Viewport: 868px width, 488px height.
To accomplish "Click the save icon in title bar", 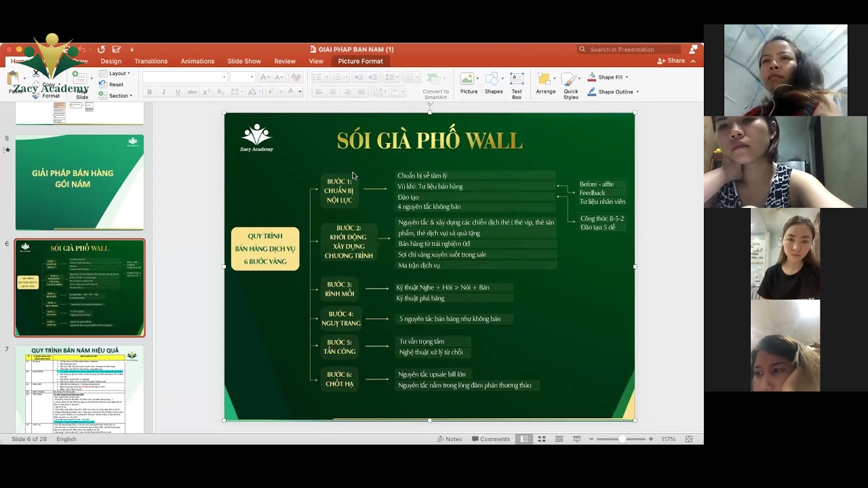I will [x=117, y=49].
